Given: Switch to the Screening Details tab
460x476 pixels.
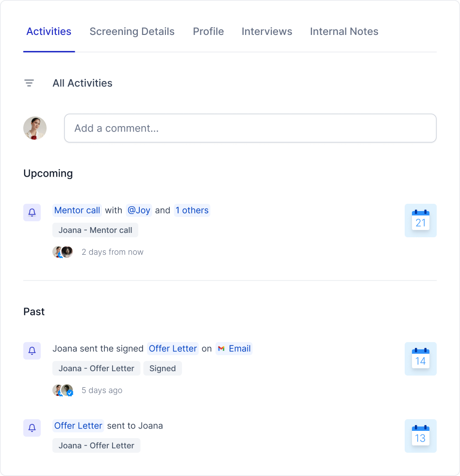Looking at the screenshot, I should pyautogui.click(x=132, y=32).
